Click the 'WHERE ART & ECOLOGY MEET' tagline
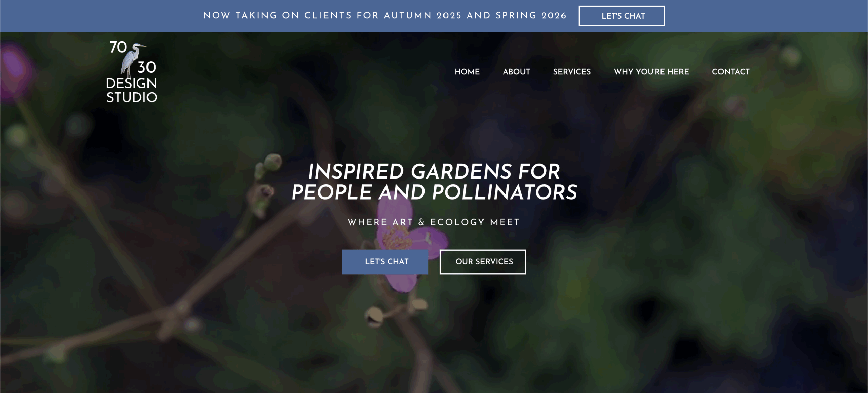The width and height of the screenshot is (868, 393). 434,222
